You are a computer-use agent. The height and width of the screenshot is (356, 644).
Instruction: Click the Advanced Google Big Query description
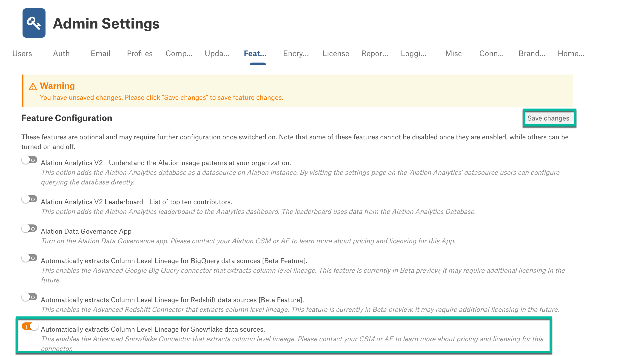click(x=303, y=275)
